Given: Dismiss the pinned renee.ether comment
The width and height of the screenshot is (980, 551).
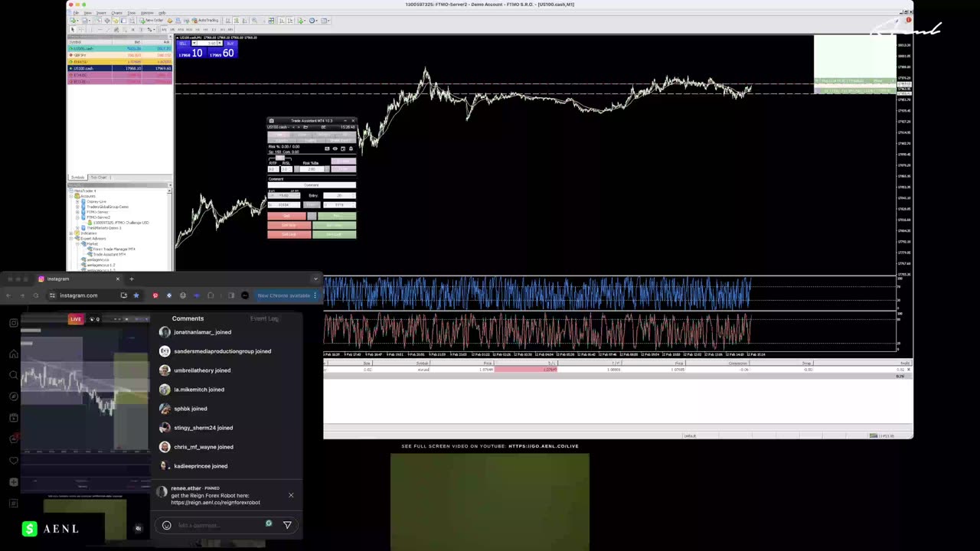Looking at the screenshot, I should click(x=291, y=495).
